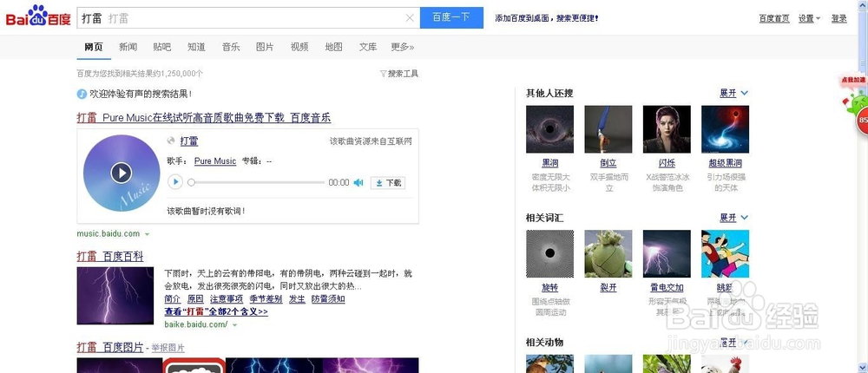The width and height of the screenshot is (868, 373).
Task: Open the 简介 sublink
Action: tap(172, 299)
